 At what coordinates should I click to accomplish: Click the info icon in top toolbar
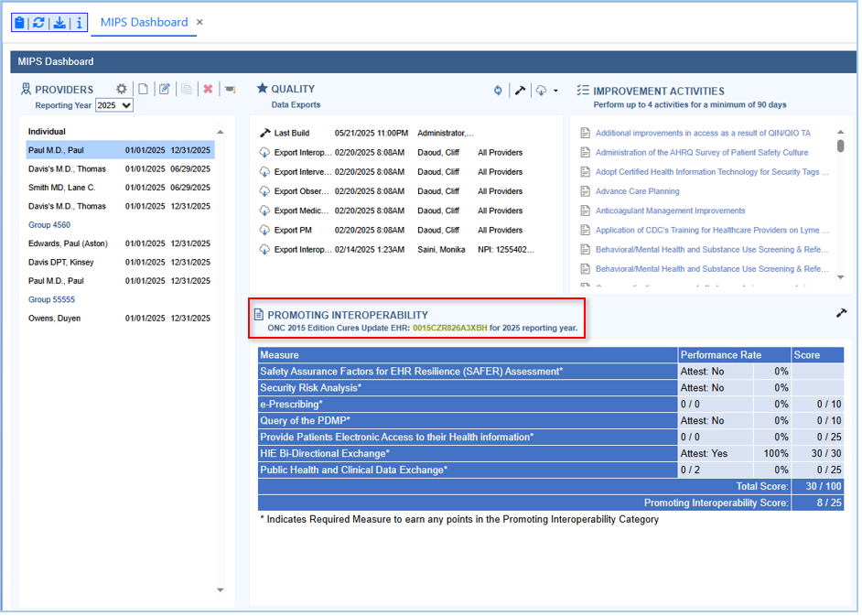(x=79, y=23)
